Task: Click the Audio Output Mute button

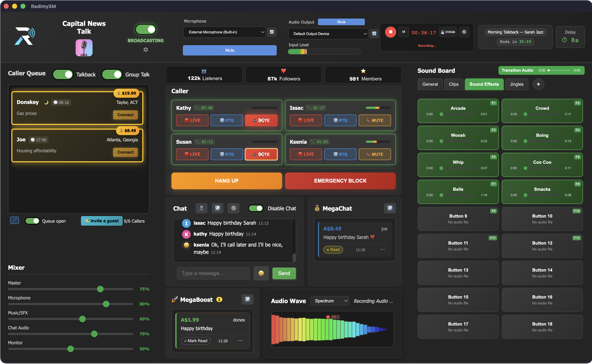Action: pos(341,22)
